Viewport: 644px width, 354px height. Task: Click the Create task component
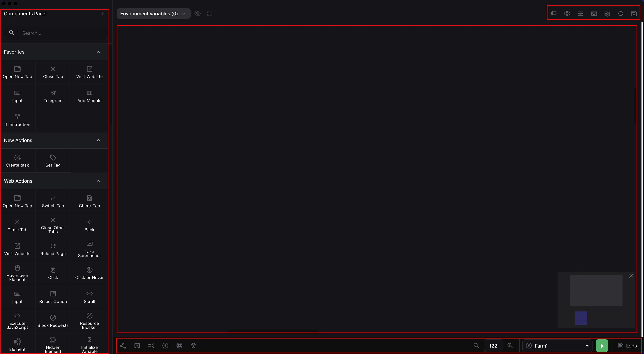17,161
